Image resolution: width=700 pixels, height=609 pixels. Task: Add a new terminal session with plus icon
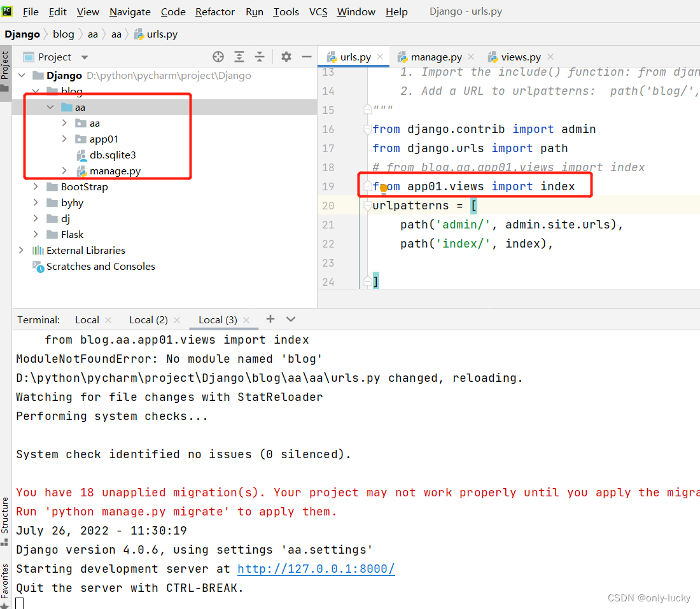click(x=270, y=319)
